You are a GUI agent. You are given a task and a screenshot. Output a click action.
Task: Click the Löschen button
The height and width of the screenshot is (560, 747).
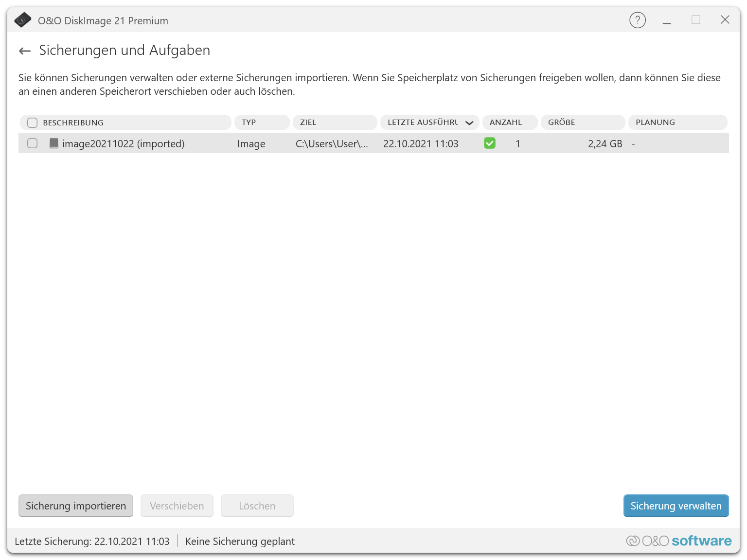tap(257, 506)
